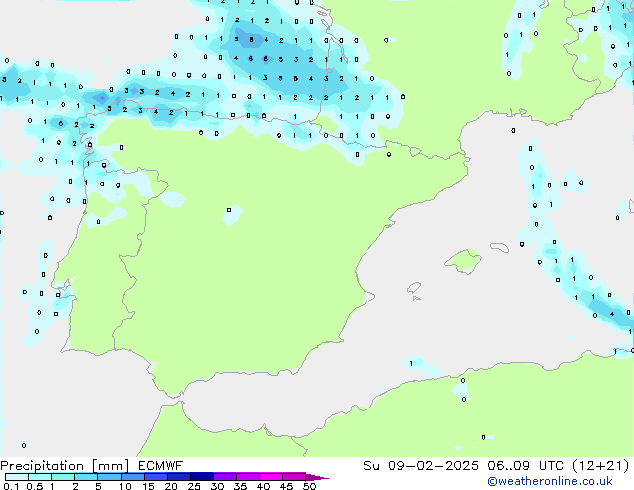Screen dimensions: 634x490
Task: Select the 20–25 mm dark blue swatch
Action: coord(179,477)
